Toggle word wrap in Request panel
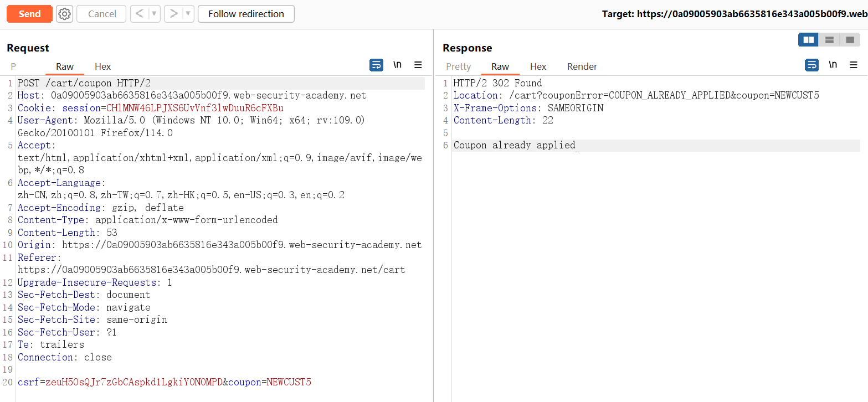 (x=376, y=65)
